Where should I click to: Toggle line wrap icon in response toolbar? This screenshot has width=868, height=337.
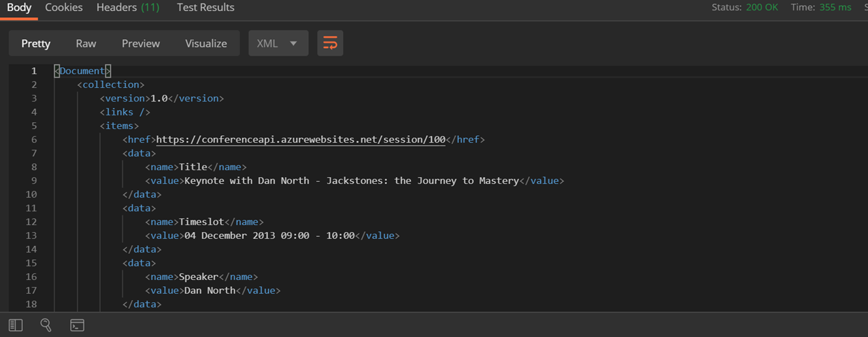coord(330,43)
